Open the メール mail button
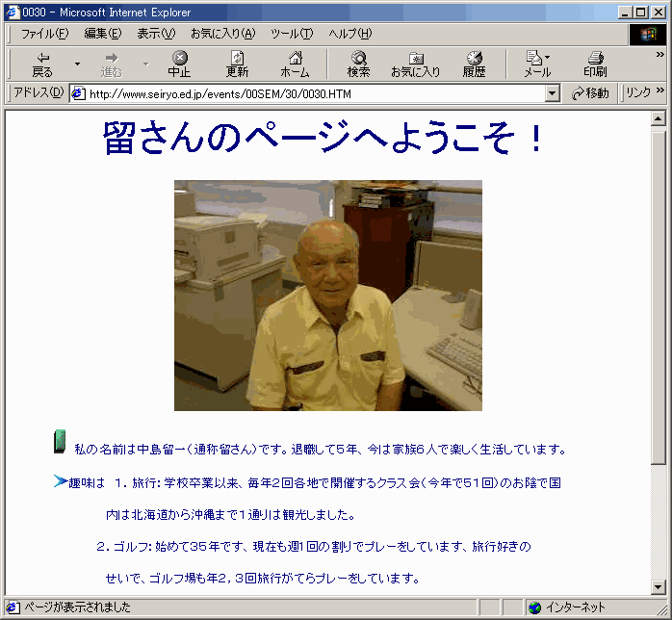The width and height of the screenshot is (672, 620). click(537, 65)
